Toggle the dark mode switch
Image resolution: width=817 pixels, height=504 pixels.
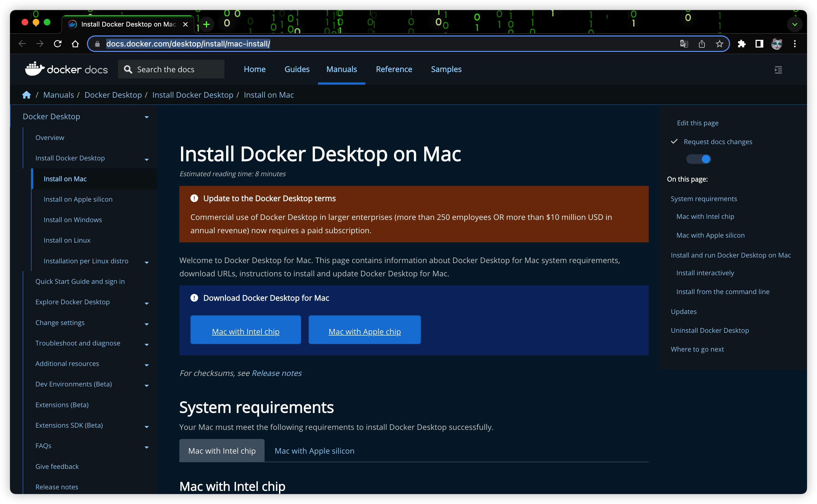(x=698, y=159)
